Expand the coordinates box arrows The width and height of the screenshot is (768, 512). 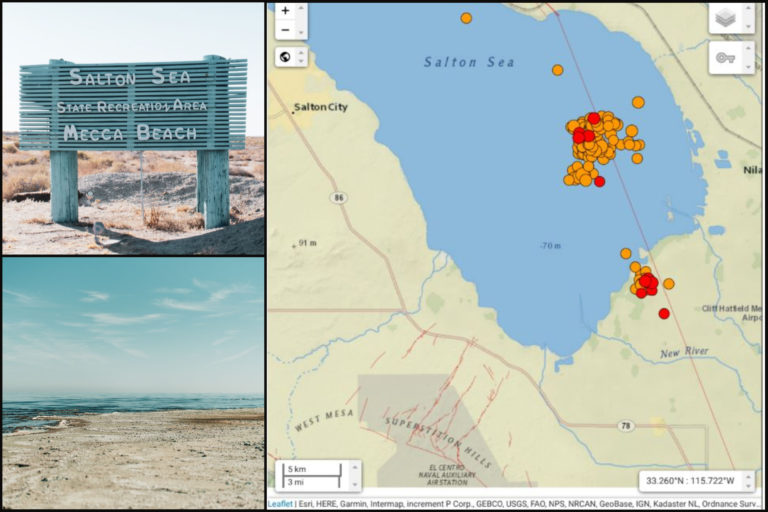pyautogui.click(x=748, y=480)
